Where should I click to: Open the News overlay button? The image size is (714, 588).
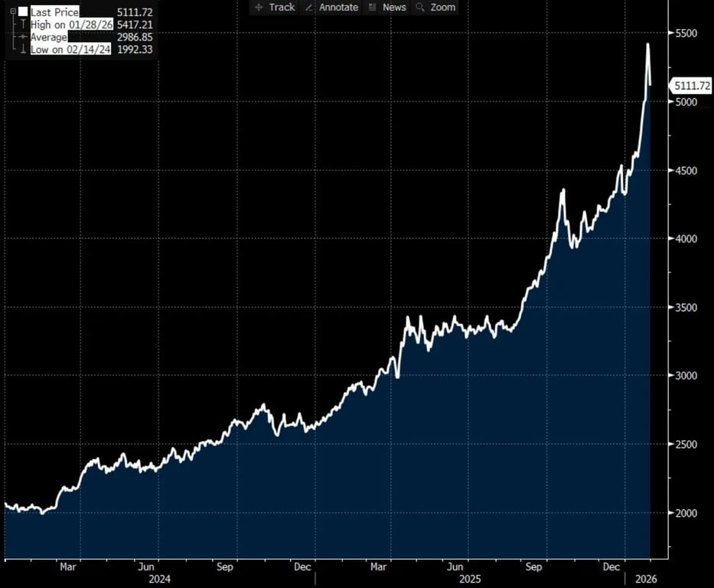[x=386, y=7]
